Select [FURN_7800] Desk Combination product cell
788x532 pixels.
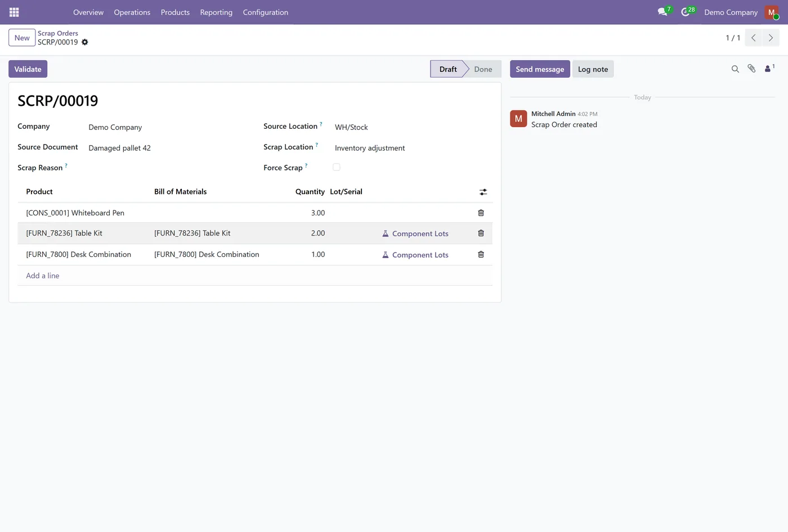coord(86,254)
